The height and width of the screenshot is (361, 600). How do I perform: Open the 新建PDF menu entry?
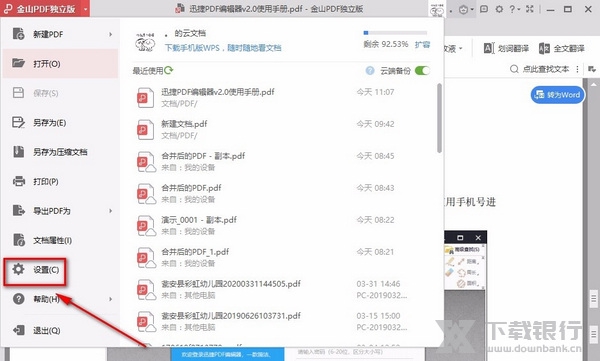point(60,34)
